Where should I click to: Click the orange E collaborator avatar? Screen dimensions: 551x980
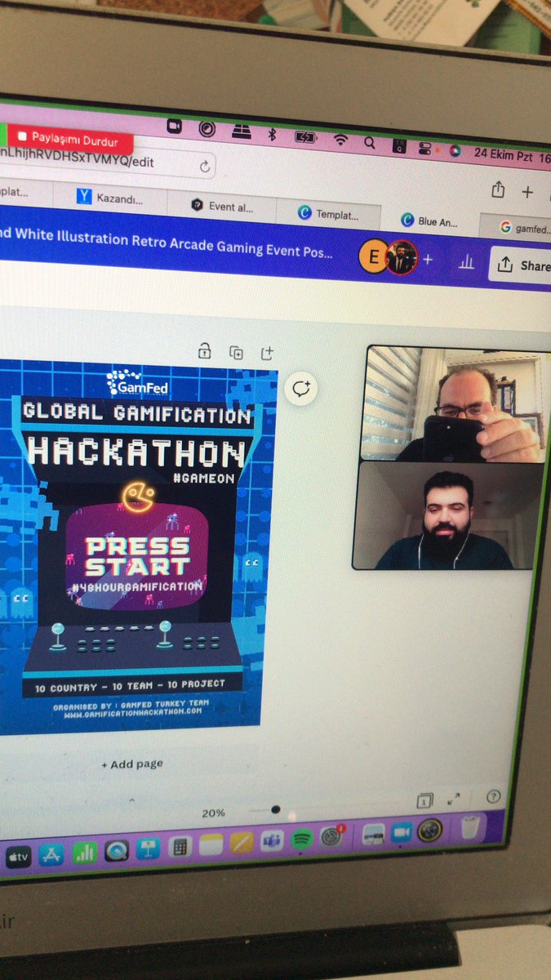373,257
